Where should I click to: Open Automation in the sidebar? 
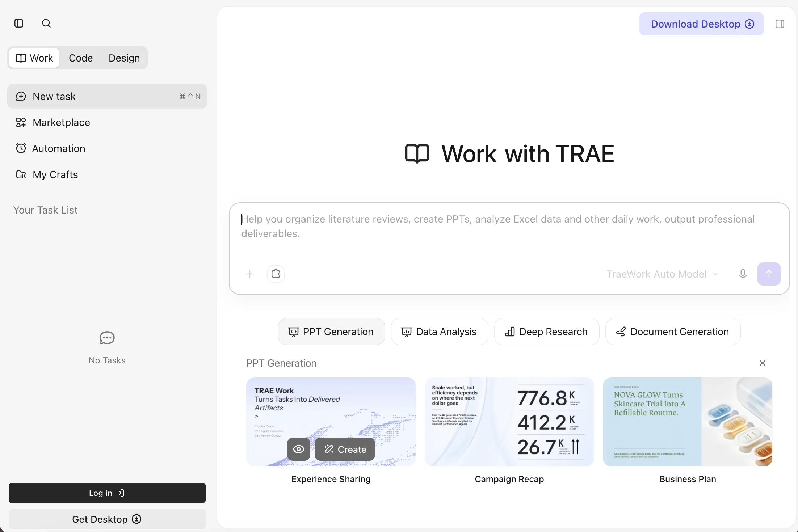click(x=107, y=148)
